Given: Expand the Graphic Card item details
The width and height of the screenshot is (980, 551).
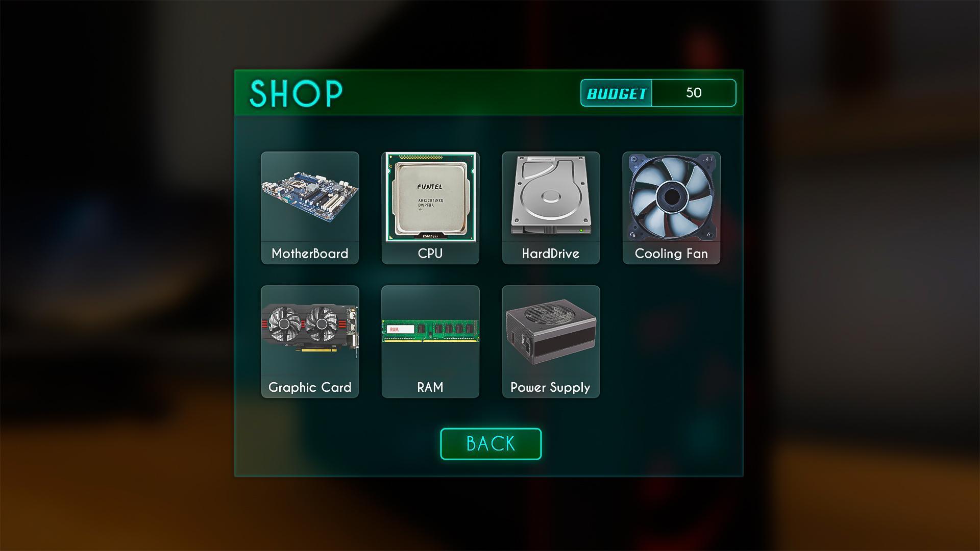Looking at the screenshot, I should point(309,342).
